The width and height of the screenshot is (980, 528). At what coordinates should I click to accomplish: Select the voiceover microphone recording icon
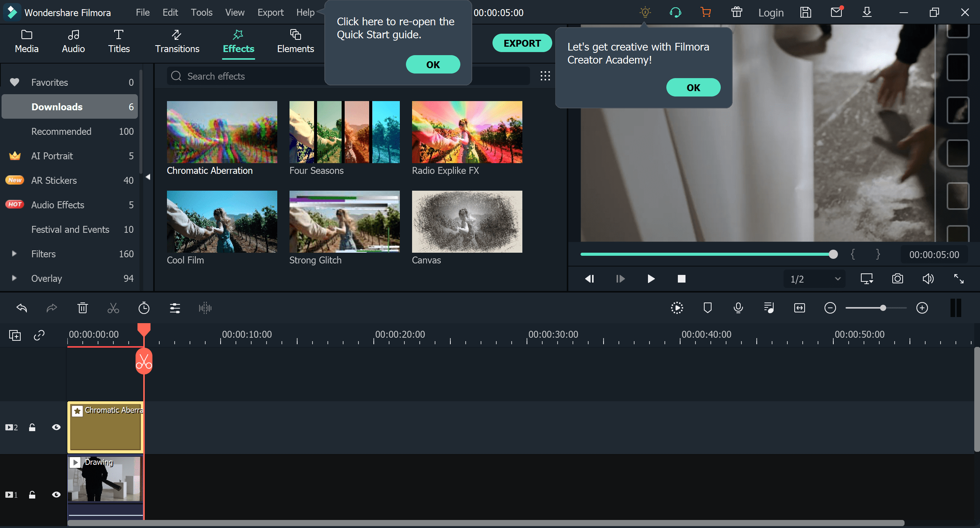coord(738,307)
